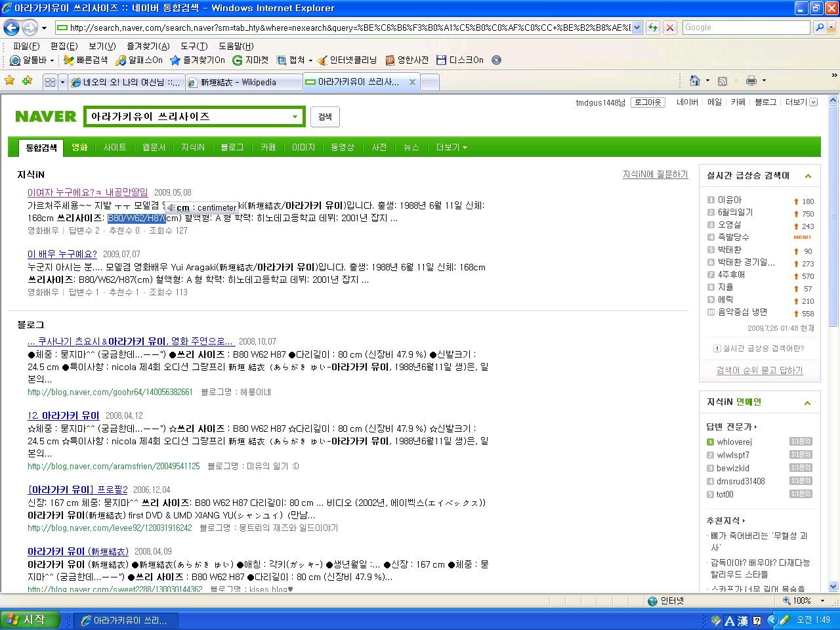The image size is (840, 630).
Task: Stop page loading with the red X
Action: pyautogui.click(x=669, y=28)
